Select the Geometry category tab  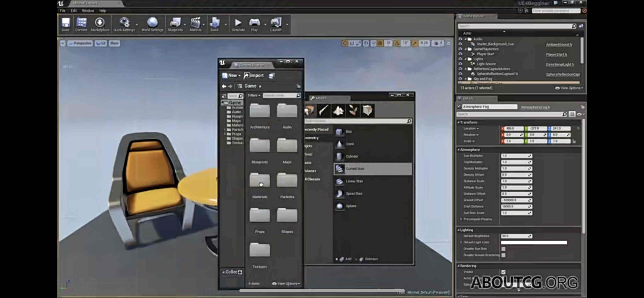coord(312,138)
